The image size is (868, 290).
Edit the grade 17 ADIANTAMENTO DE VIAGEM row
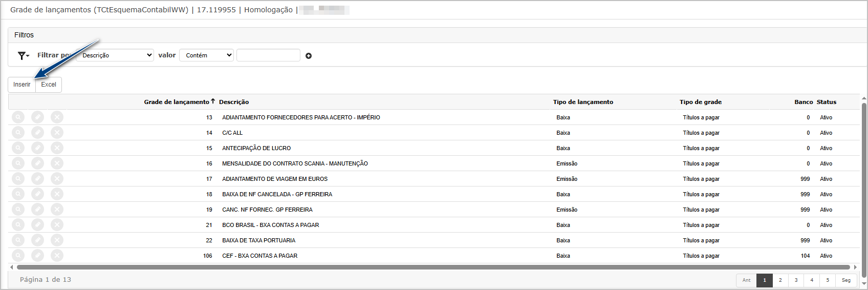37,179
